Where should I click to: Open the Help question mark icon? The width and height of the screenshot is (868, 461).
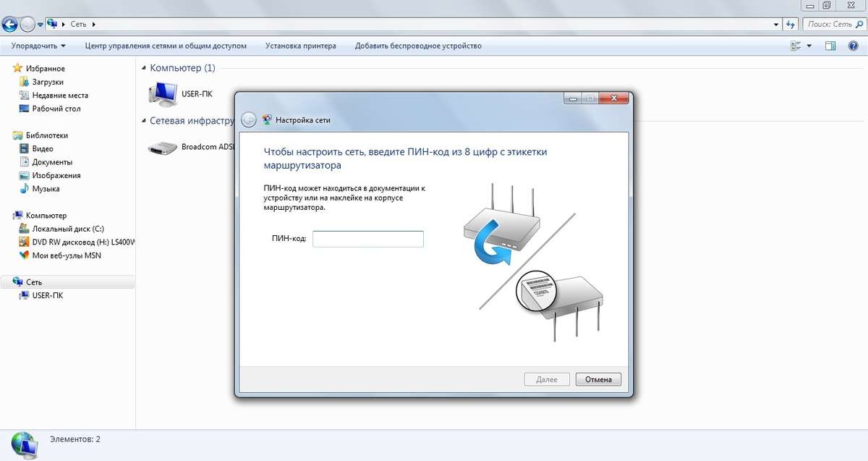[x=853, y=46]
